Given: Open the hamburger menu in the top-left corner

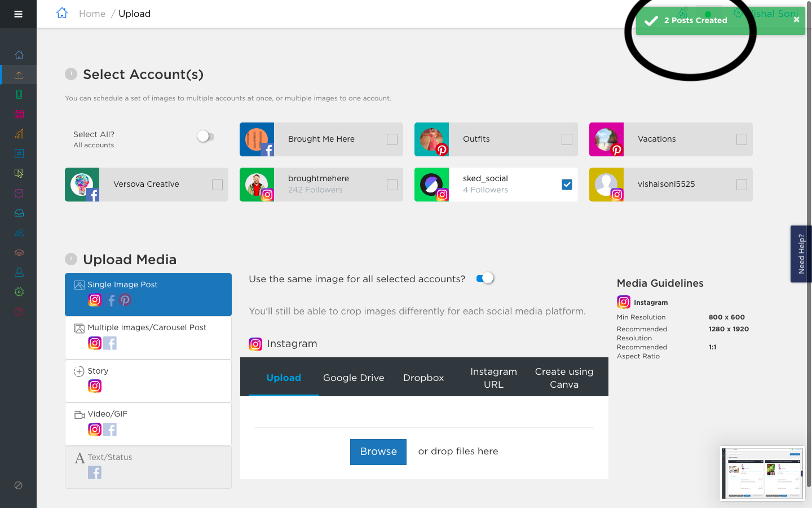Looking at the screenshot, I should (18, 14).
